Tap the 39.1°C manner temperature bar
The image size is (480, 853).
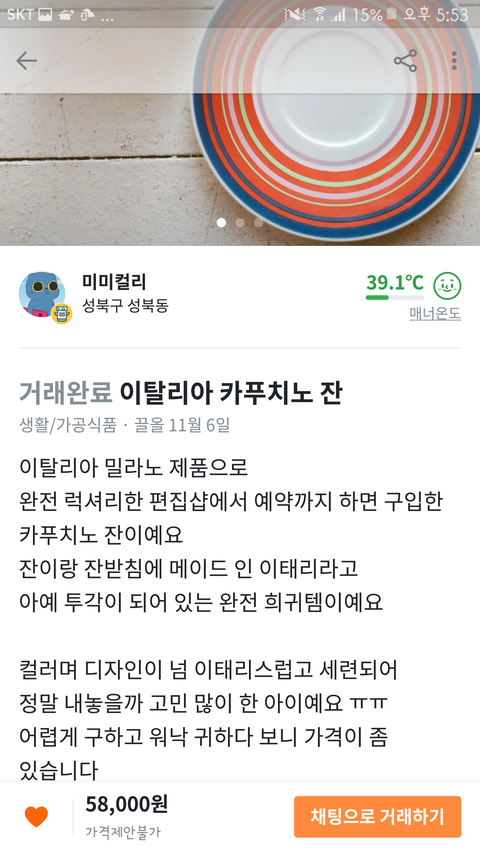[395, 298]
